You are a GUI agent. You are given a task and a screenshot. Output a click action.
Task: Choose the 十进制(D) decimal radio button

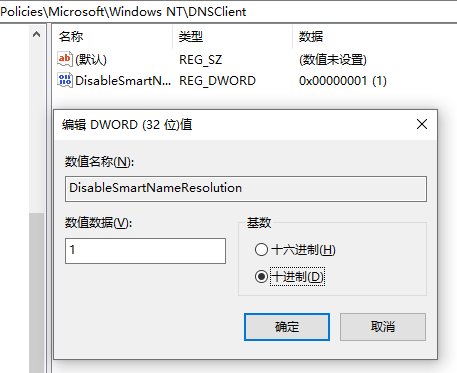(x=261, y=276)
